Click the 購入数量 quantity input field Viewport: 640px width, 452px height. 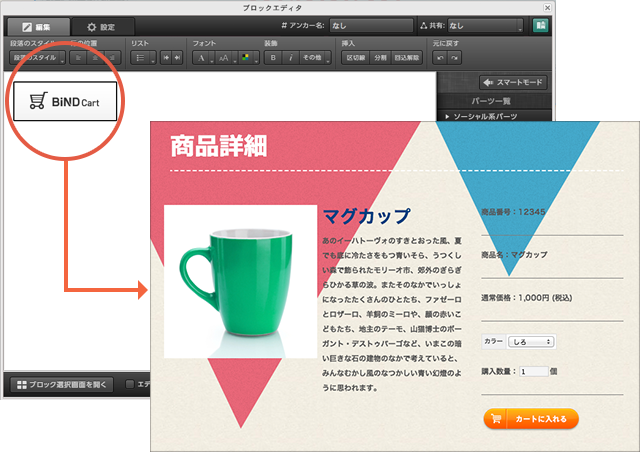pos(533,371)
